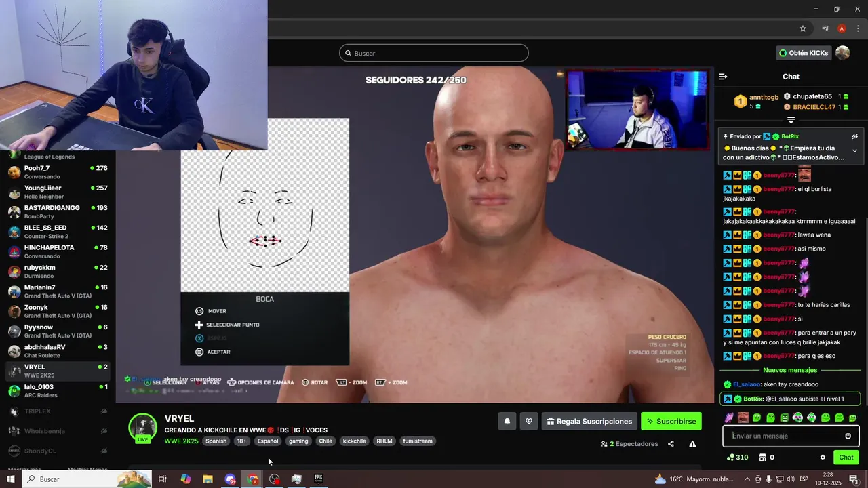Send message with green Chat button
Image resolution: width=868 pixels, height=488 pixels.
[846, 457]
